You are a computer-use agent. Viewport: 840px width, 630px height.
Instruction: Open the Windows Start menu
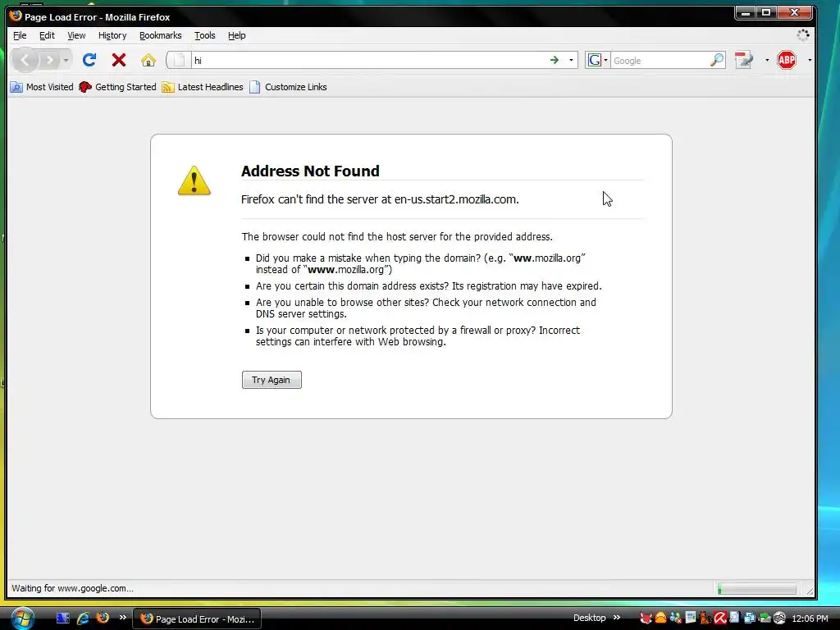[21, 619]
